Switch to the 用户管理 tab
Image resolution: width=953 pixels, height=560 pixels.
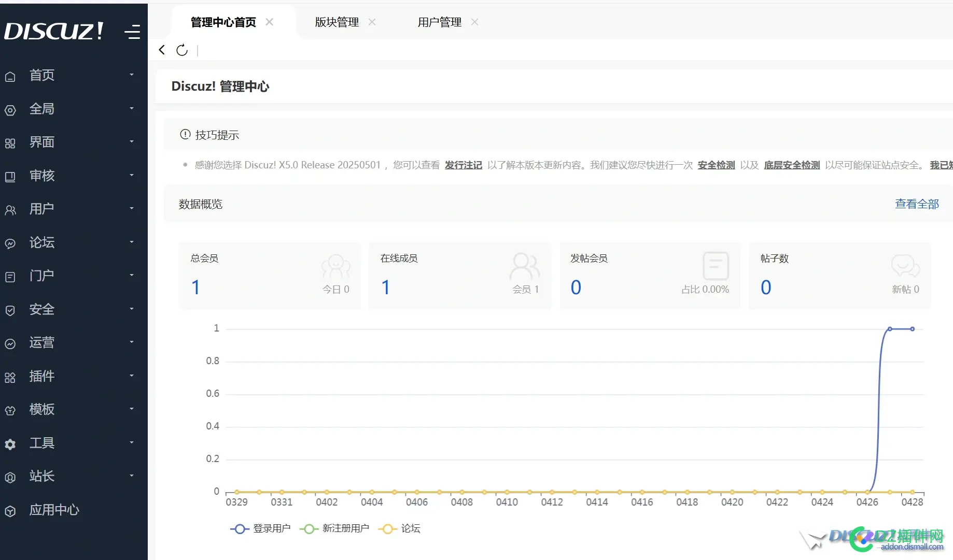pos(439,22)
